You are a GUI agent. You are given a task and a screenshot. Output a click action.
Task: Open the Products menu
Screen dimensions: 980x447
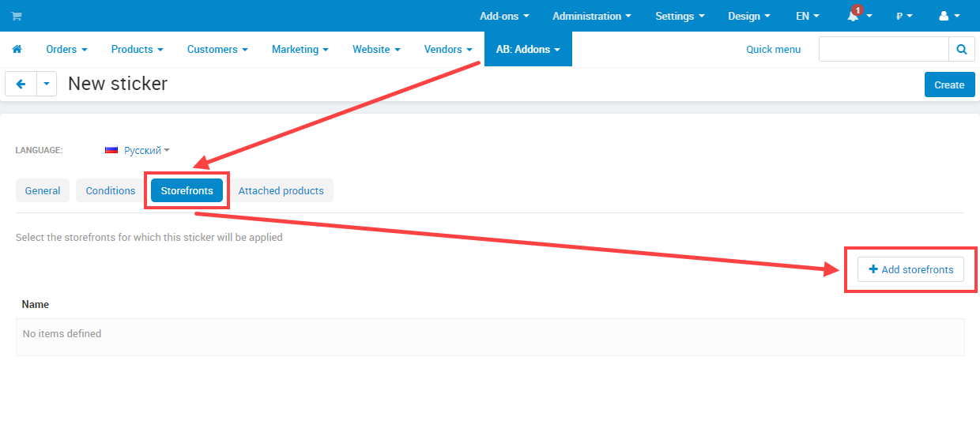point(137,49)
